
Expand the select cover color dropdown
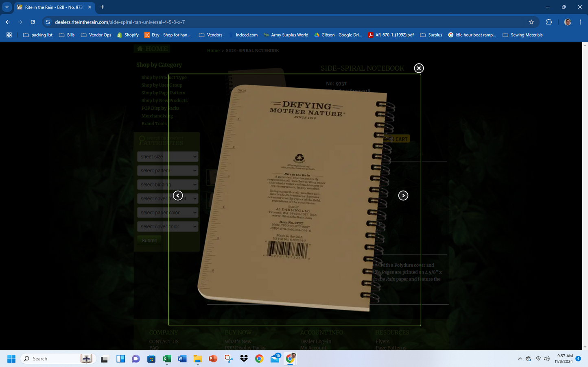168,226
